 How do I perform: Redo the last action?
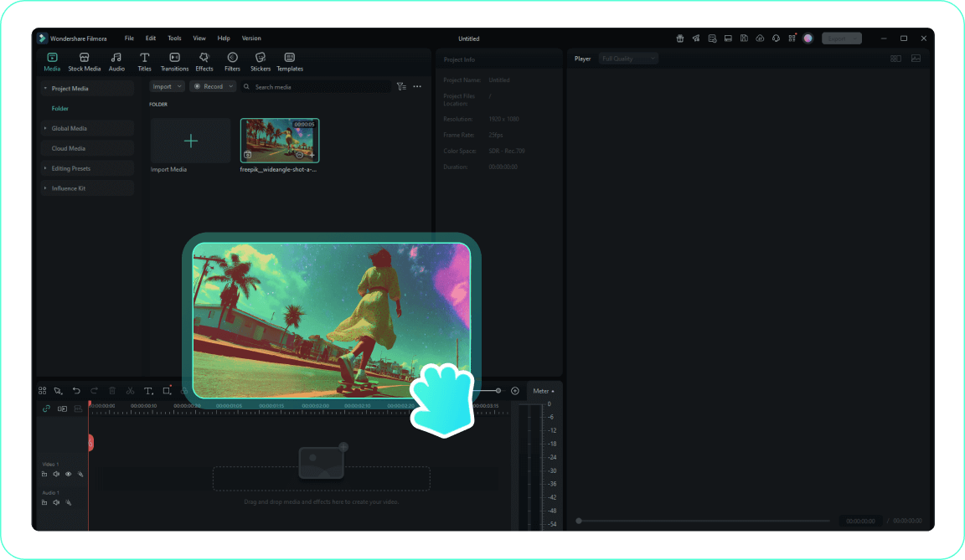point(94,390)
